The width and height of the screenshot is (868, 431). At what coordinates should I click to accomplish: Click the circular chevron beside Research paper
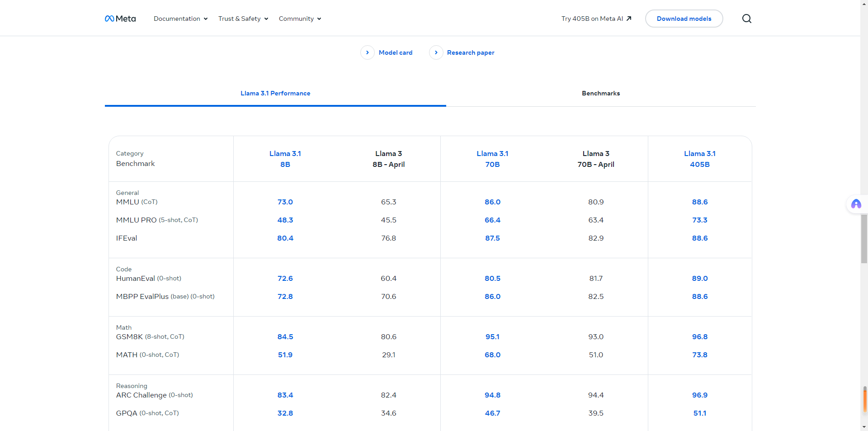click(436, 52)
